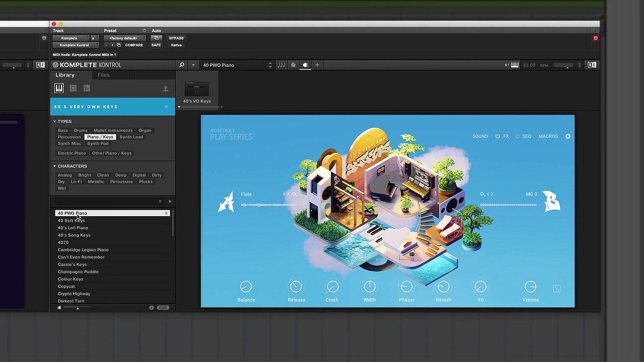Click the magnifier browser search icon

[182, 65]
